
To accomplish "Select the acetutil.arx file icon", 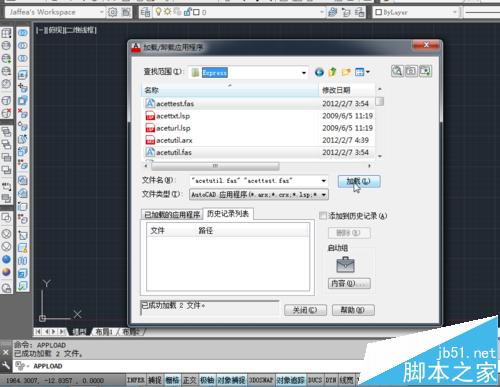I will 150,140.
